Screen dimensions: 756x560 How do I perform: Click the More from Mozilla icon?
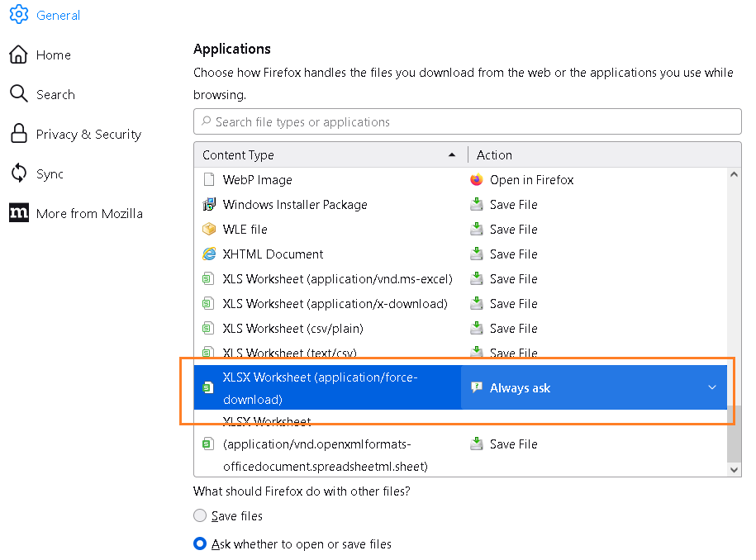point(18,213)
